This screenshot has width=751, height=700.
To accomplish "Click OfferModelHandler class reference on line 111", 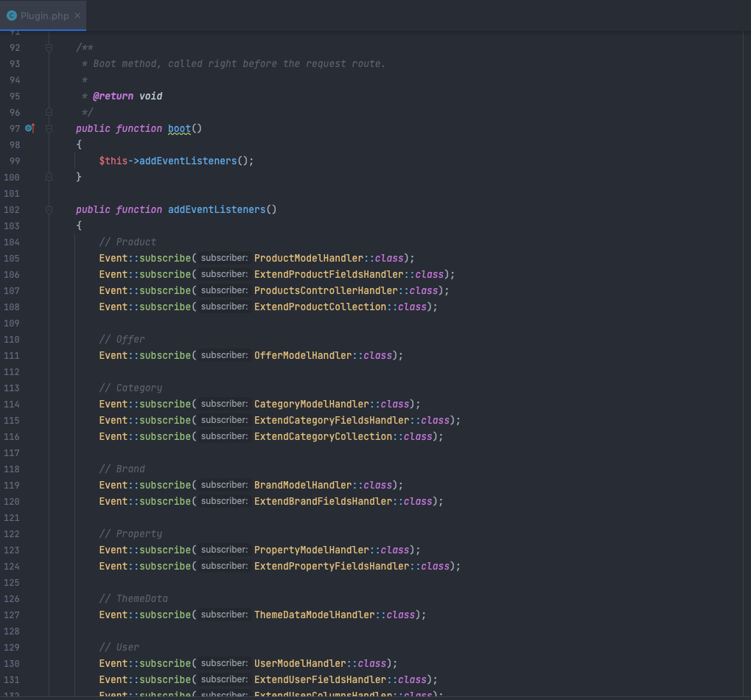I will [x=302, y=355].
